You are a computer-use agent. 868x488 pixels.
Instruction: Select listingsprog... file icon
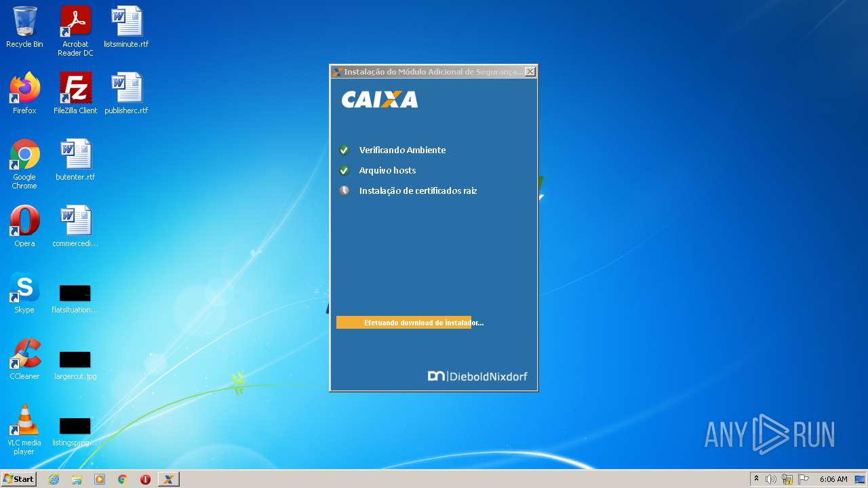pyautogui.click(x=75, y=431)
